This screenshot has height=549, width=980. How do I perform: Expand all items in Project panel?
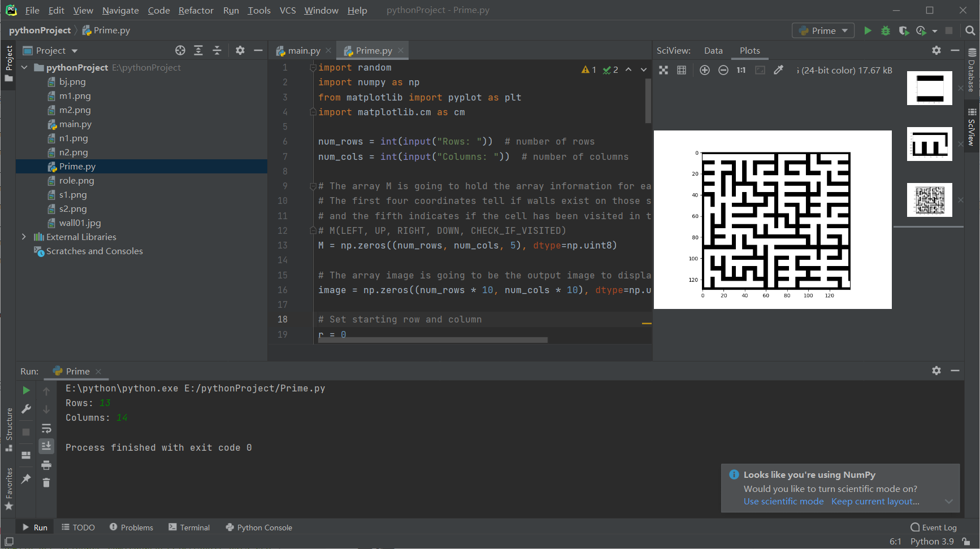(198, 50)
